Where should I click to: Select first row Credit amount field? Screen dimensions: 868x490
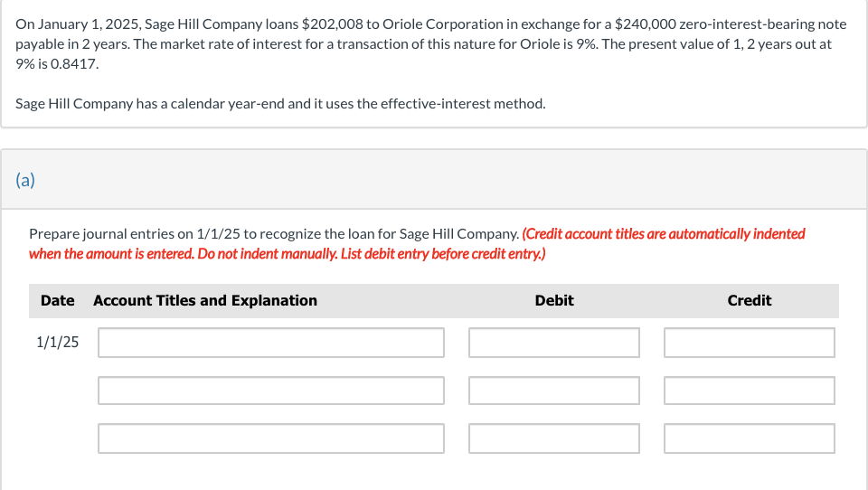750,342
